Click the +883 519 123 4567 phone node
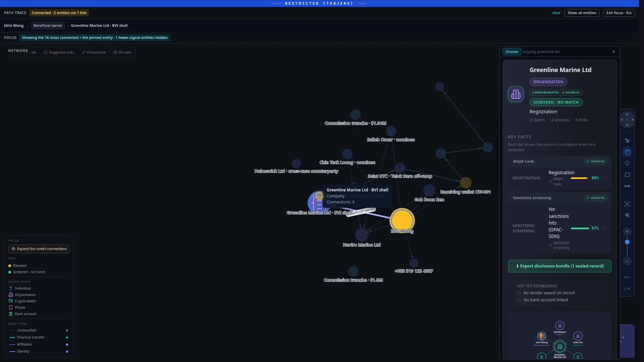Screen dimensions: 644x362 414,263
